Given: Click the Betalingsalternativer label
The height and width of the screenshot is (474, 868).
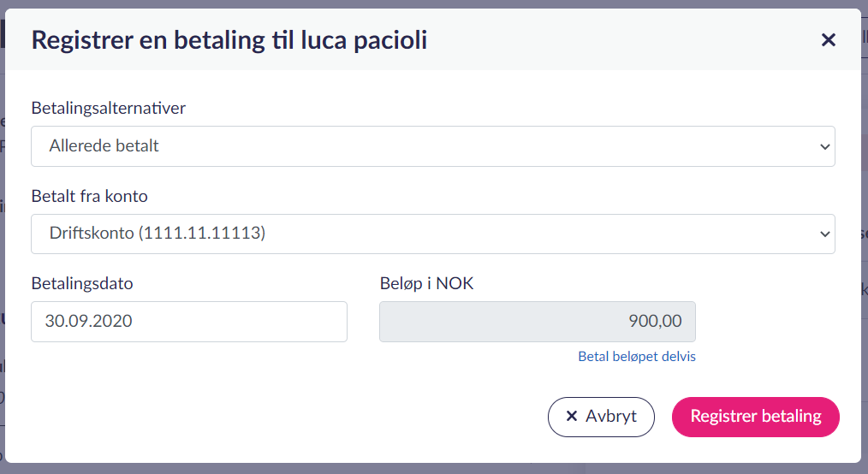Looking at the screenshot, I should (109, 109).
